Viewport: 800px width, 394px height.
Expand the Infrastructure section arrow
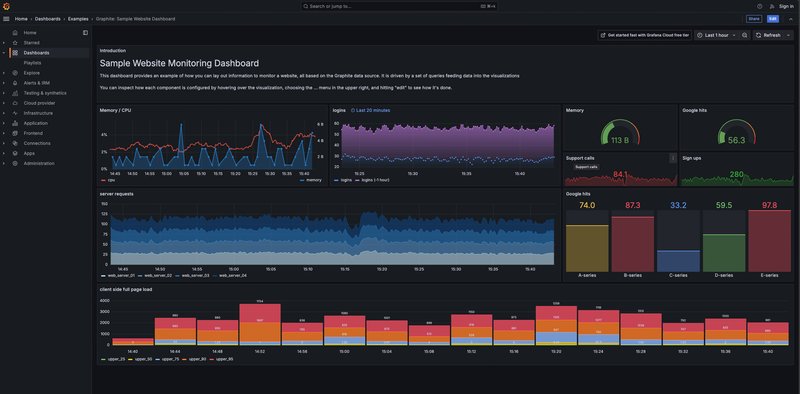click(4, 113)
